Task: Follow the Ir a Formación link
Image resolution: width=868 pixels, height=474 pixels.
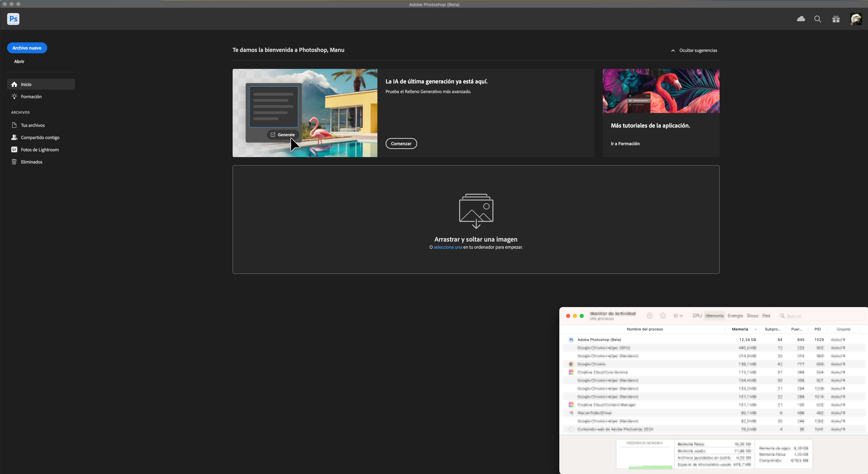Action: (x=625, y=143)
